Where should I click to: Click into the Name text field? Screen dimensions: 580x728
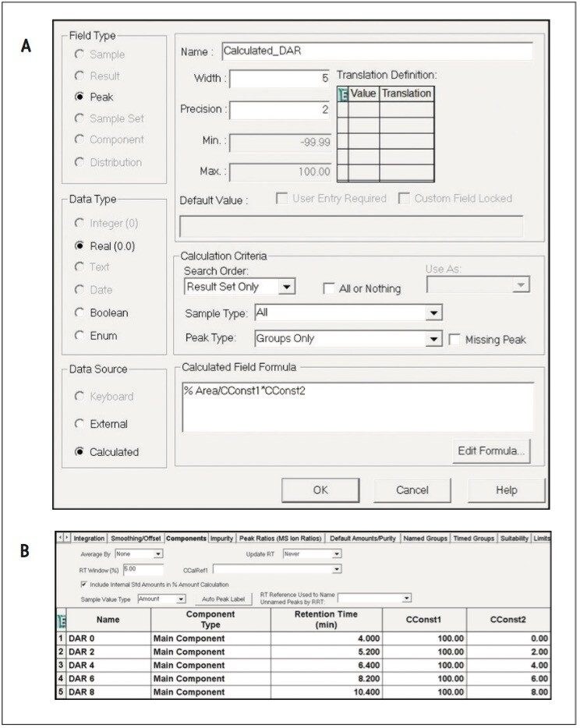pos(377,51)
